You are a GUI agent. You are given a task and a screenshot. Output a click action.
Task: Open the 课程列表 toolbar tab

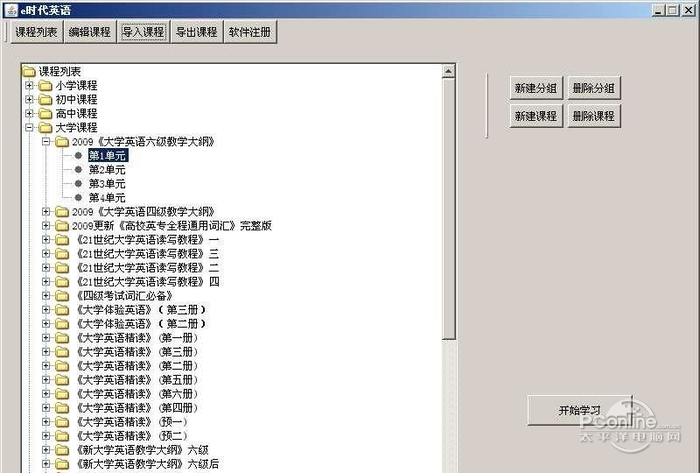pyautogui.click(x=36, y=32)
